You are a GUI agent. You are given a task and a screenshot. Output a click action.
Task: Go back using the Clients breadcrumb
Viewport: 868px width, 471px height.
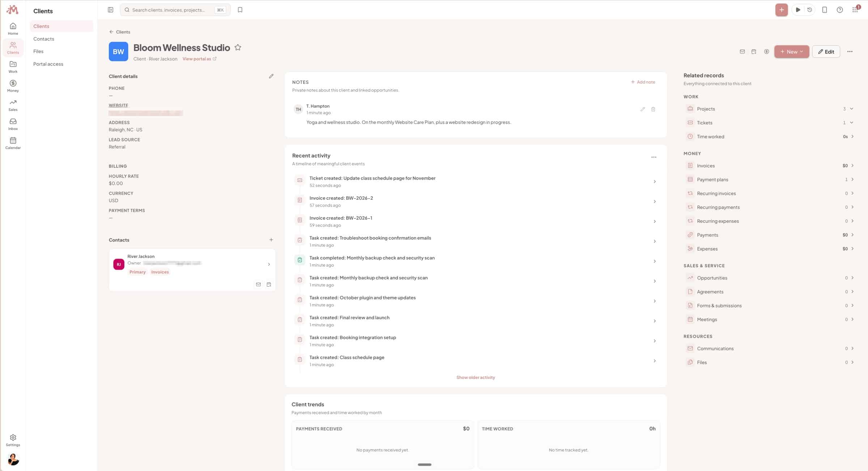click(120, 32)
